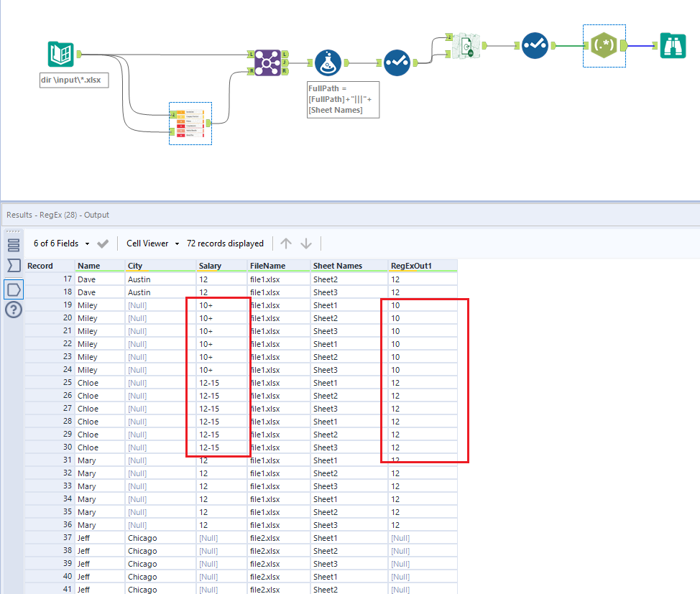The height and width of the screenshot is (594, 700).
Task: Select the Select tool before RegEx
Action: (535, 45)
